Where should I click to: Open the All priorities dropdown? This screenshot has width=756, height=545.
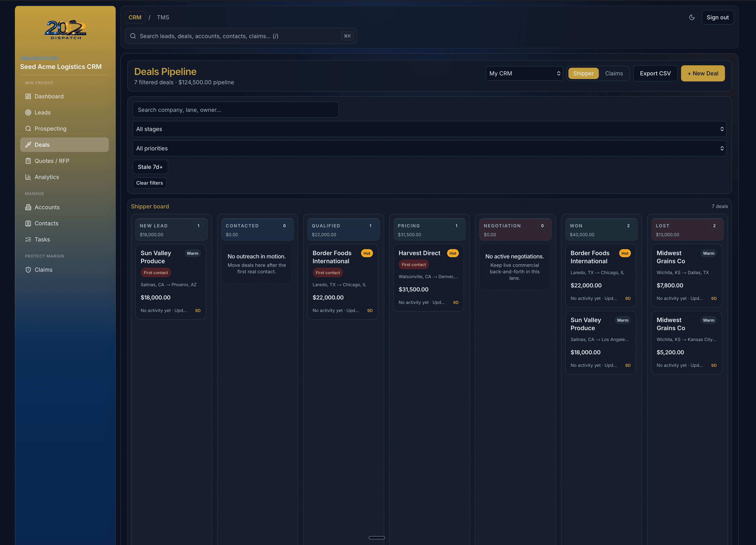pyautogui.click(x=430, y=148)
